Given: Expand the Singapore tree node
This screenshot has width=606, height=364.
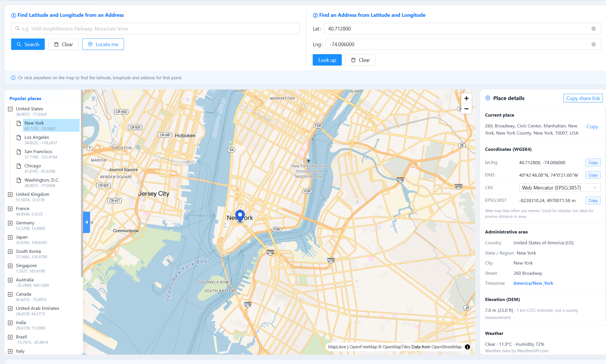Looking at the screenshot, I should (10, 266).
